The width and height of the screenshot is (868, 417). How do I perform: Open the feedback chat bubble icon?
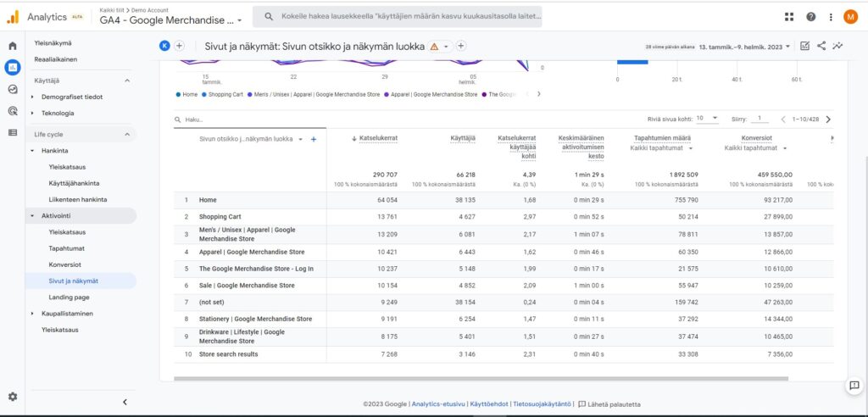pos(854,386)
